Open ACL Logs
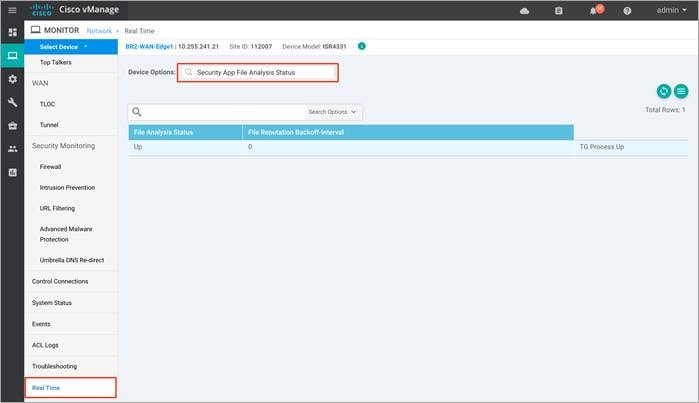 tap(45, 345)
